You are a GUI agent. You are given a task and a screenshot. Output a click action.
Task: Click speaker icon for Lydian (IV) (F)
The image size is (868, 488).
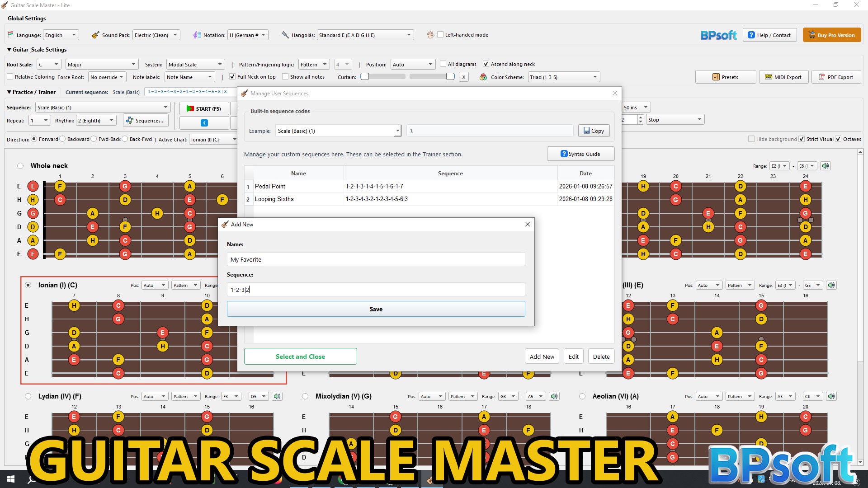(x=277, y=396)
